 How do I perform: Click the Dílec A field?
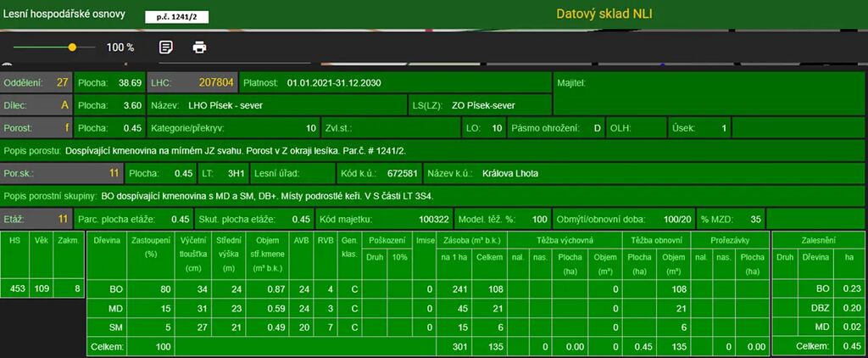(x=36, y=106)
